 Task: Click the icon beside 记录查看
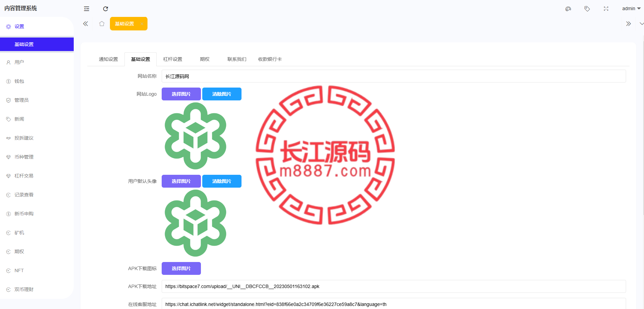click(x=8, y=195)
